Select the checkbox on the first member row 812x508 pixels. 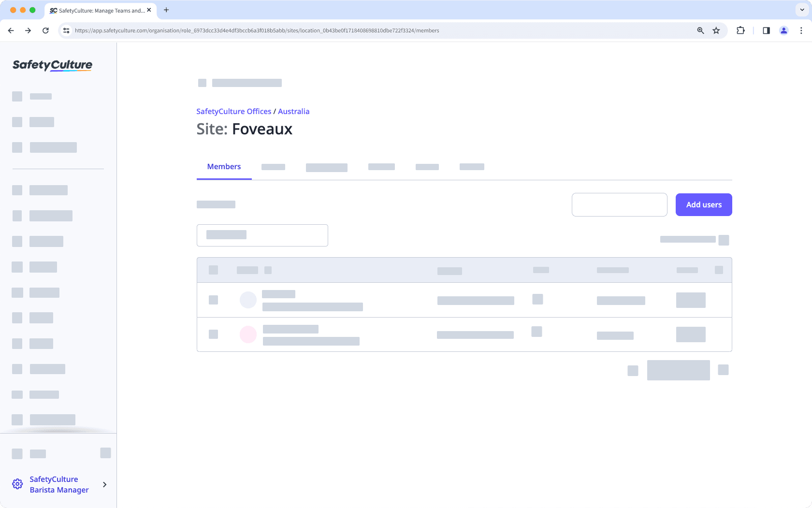pyautogui.click(x=213, y=300)
